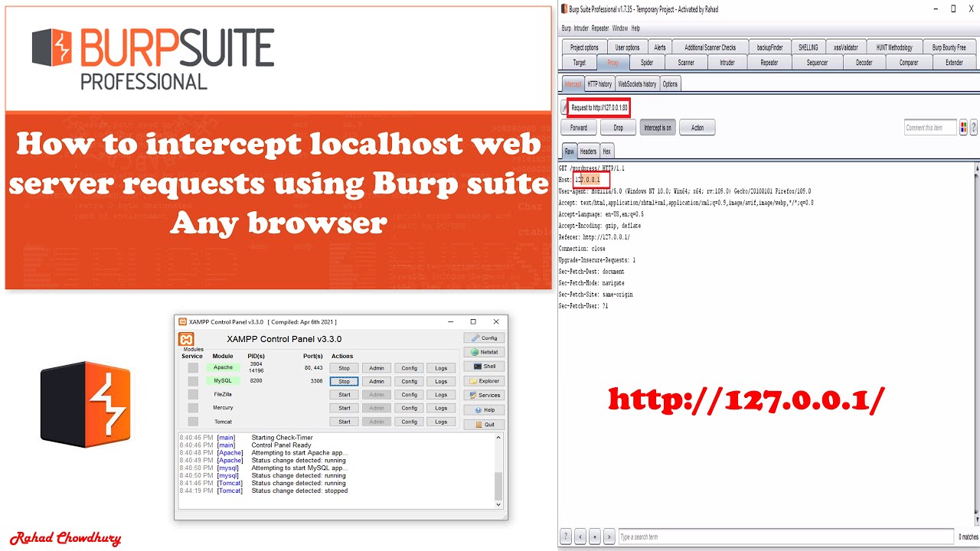Open Admin for the MySQL module
The height and width of the screenshot is (551, 980).
(x=377, y=381)
